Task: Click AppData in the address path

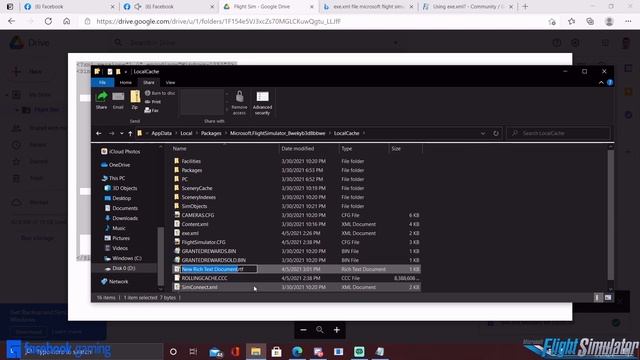Action: (x=161, y=133)
